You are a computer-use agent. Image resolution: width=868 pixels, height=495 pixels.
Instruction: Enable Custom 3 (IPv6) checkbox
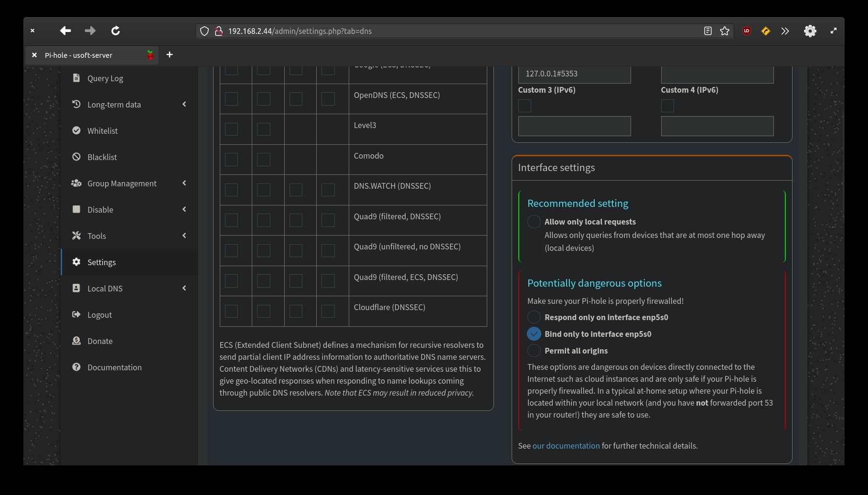point(525,106)
